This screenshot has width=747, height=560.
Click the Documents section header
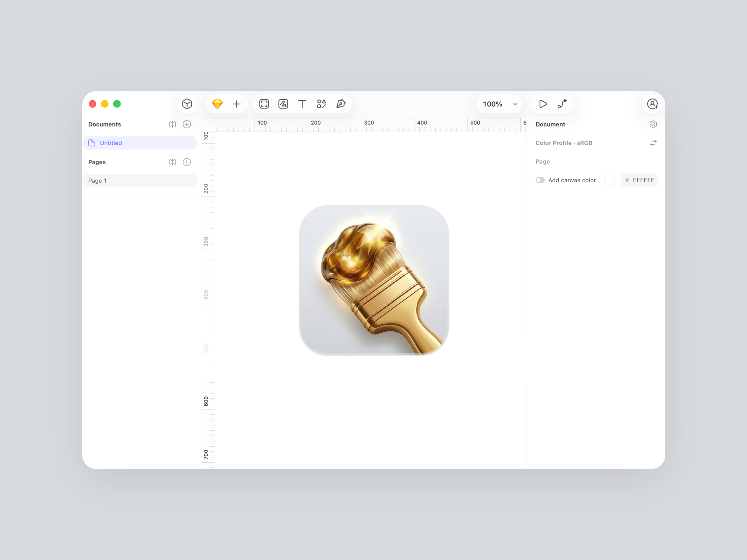point(105,124)
